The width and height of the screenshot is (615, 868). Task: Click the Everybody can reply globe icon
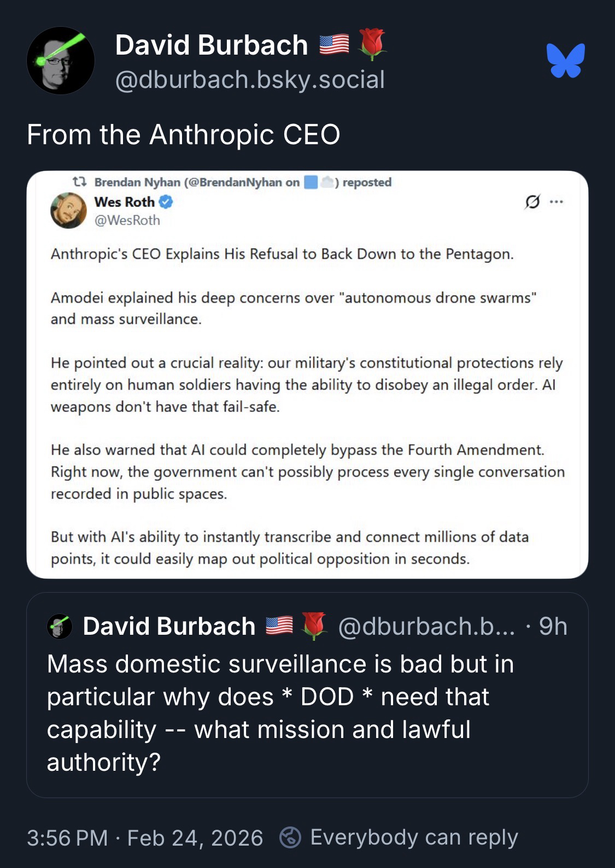290,837
